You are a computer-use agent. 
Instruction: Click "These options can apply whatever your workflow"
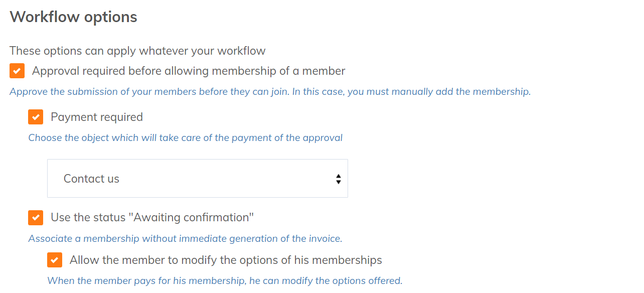[x=137, y=51]
